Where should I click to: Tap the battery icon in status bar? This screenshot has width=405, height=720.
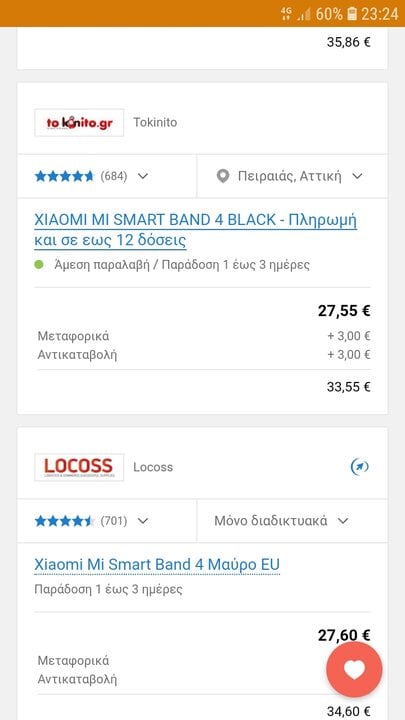(352, 14)
